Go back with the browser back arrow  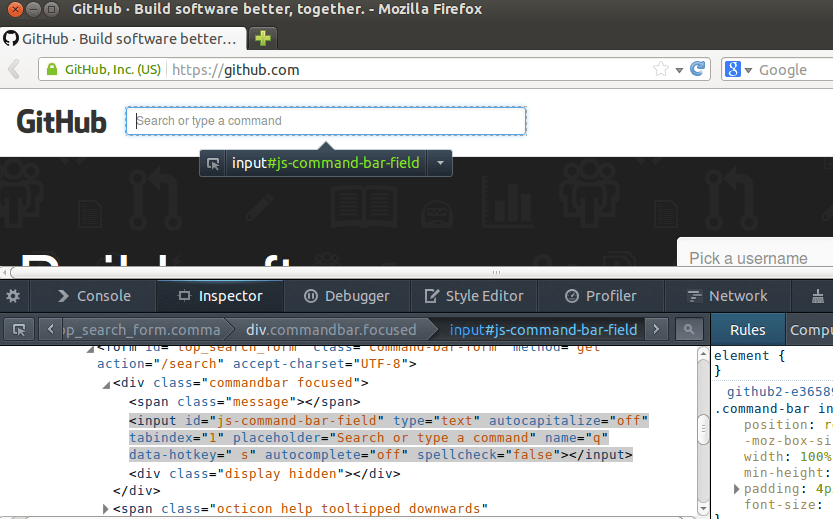[15, 70]
